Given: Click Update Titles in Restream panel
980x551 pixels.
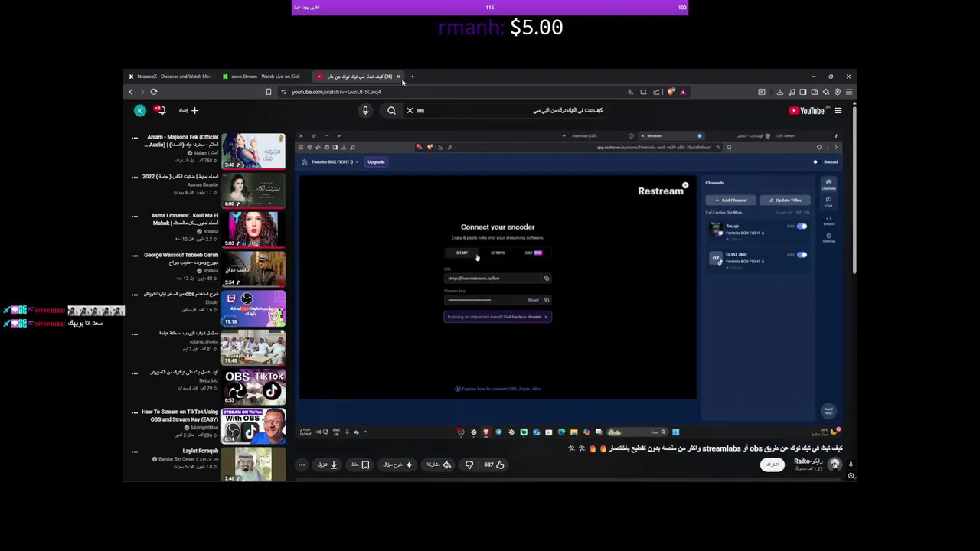Looking at the screenshot, I should click(785, 201).
